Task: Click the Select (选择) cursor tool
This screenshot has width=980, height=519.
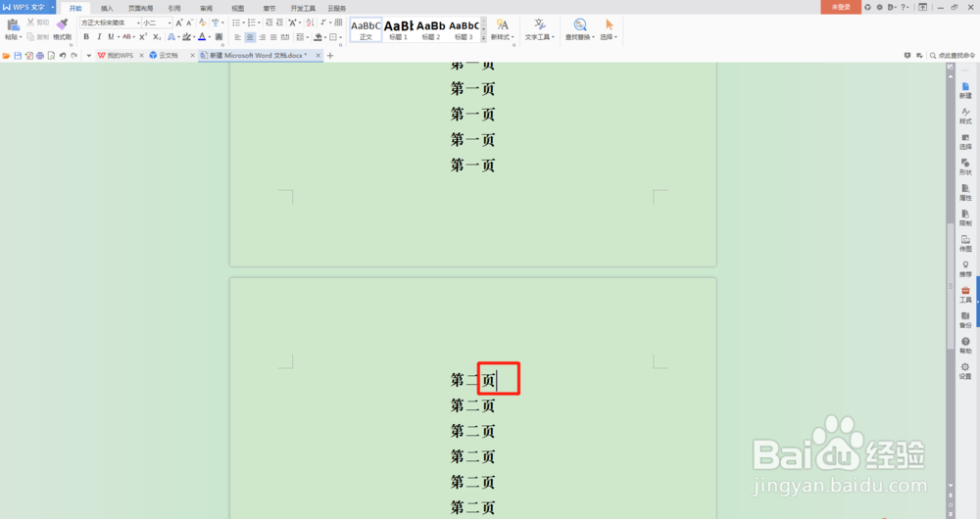Action: (609, 28)
